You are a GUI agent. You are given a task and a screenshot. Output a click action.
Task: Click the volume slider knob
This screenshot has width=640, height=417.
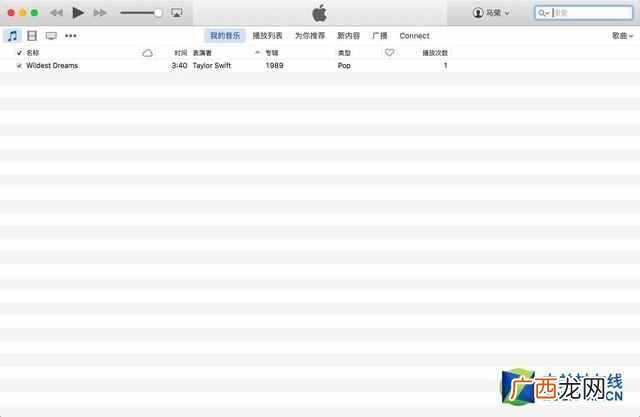tap(158, 13)
